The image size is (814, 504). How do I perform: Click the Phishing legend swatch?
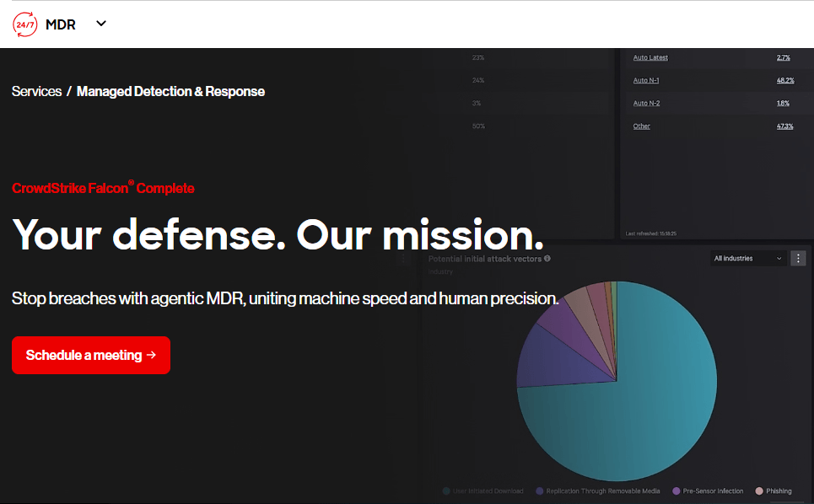(759, 491)
